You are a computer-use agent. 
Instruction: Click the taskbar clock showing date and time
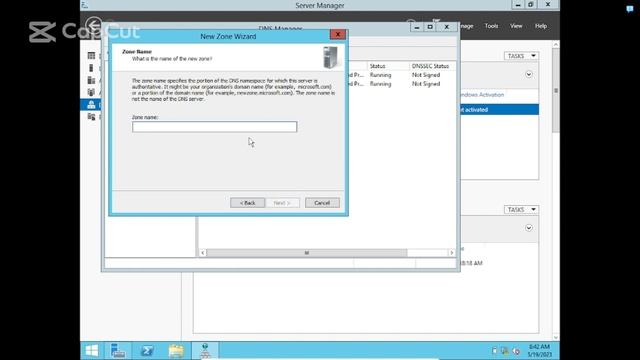(540, 351)
